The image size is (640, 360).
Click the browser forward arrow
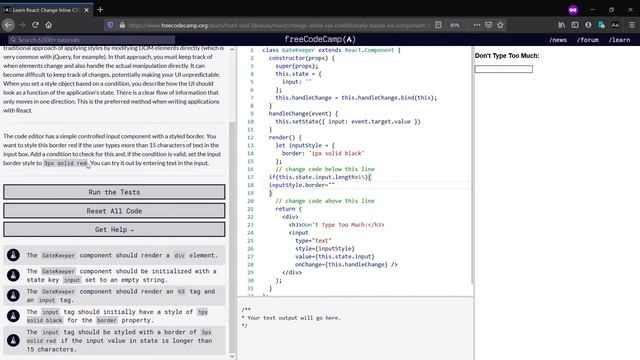[22, 25]
